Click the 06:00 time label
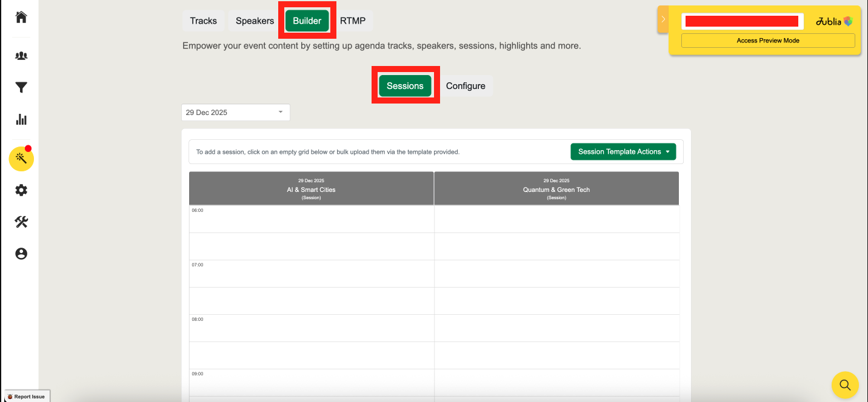 coord(198,211)
